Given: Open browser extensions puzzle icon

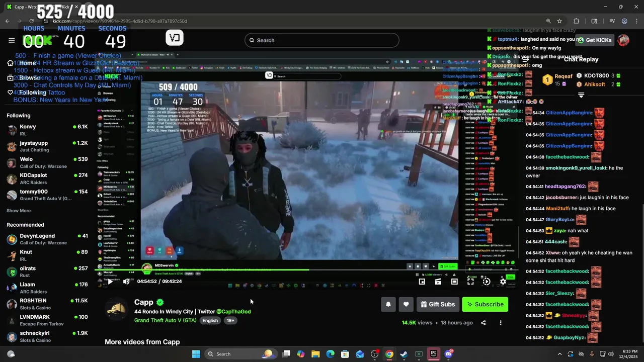Looking at the screenshot, I should [577, 21].
